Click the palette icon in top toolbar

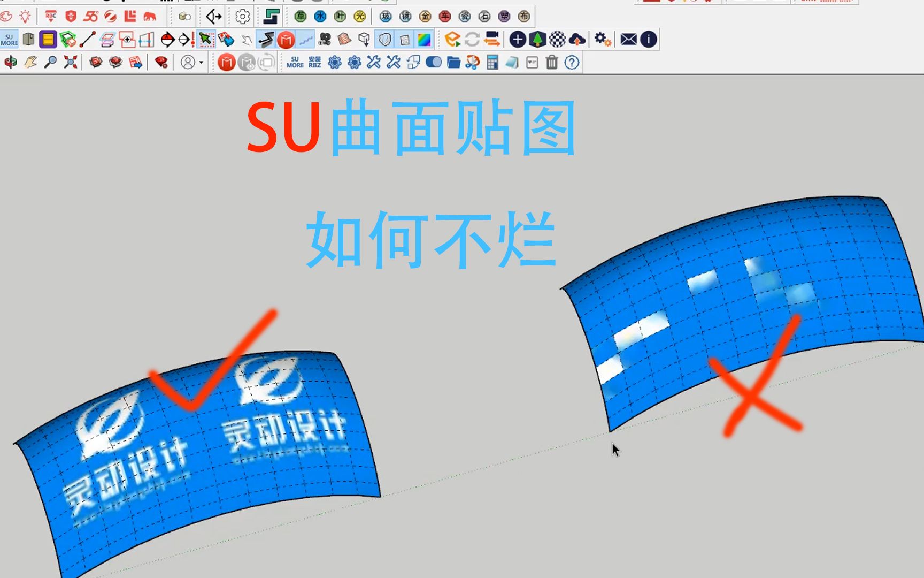[x=6, y=17]
